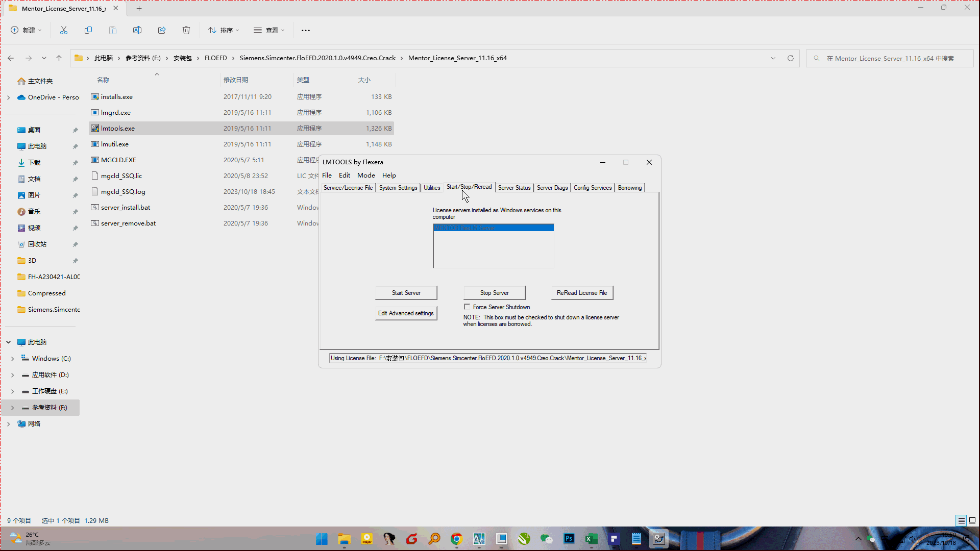980x551 pixels.
Task: Switch to the Server Status tab
Action: tap(514, 188)
